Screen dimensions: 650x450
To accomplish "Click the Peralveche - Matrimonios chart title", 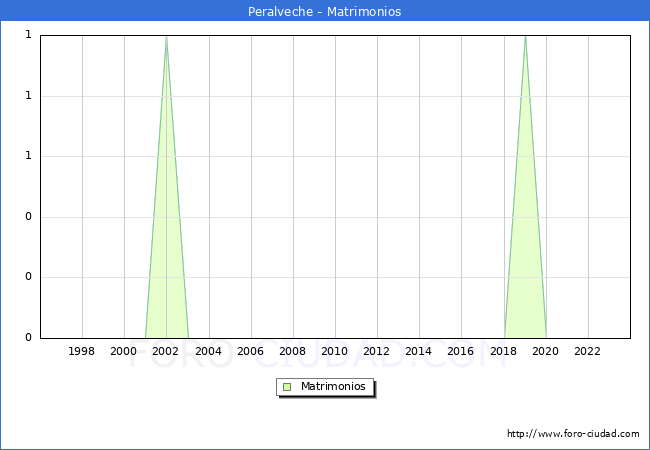I will (x=324, y=12).
